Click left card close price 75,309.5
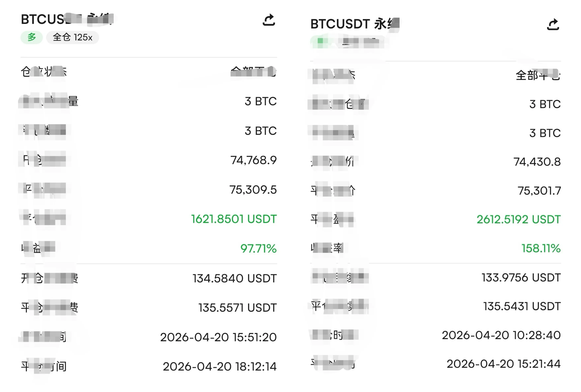This screenshot has width=581, height=392. point(253,190)
